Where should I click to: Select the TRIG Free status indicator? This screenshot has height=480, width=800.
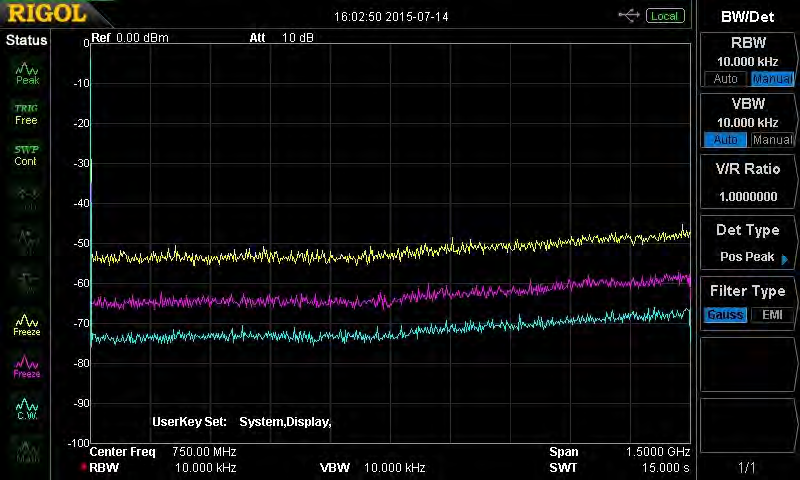point(26,114)
